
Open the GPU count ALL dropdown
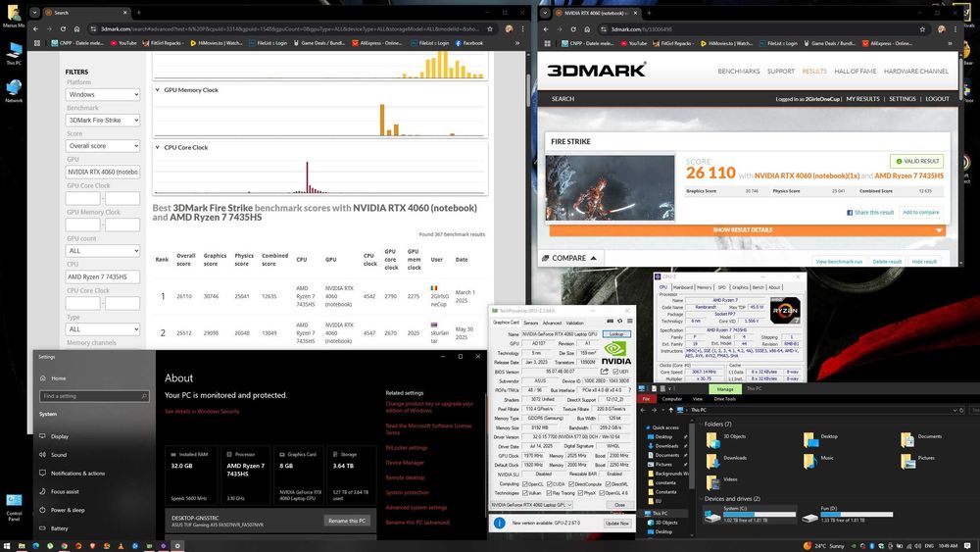tap(103, 251)
